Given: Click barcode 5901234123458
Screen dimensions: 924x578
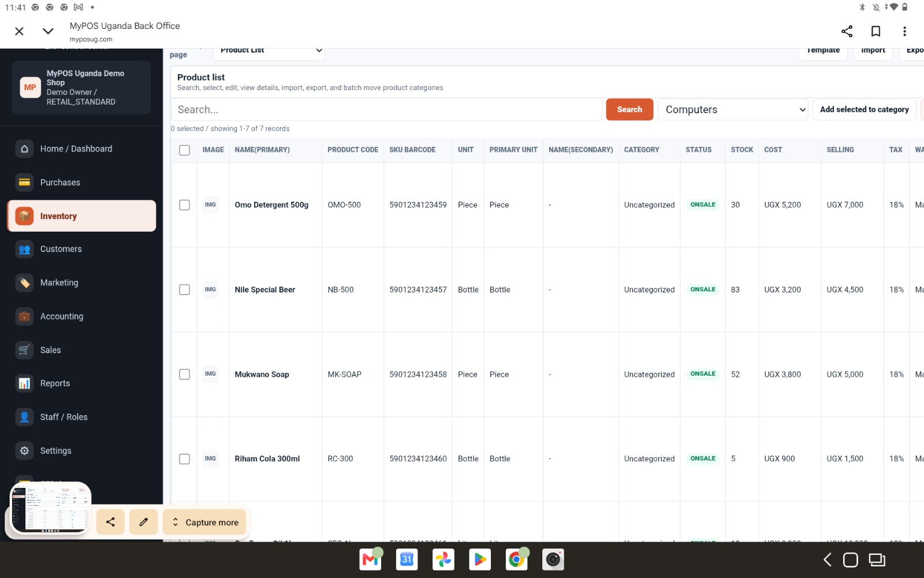Looking at the screenshot, I should click(x=418, y=375).
